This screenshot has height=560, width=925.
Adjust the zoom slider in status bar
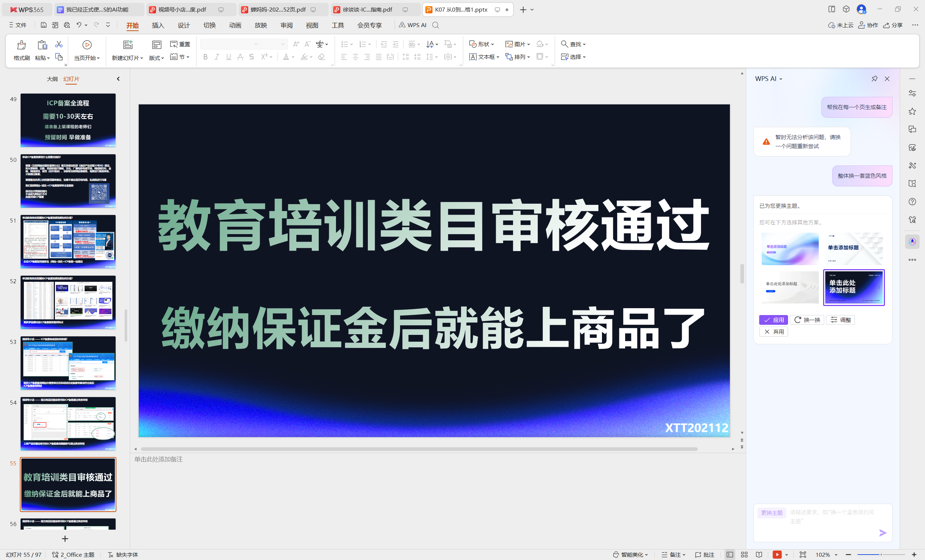881,554
